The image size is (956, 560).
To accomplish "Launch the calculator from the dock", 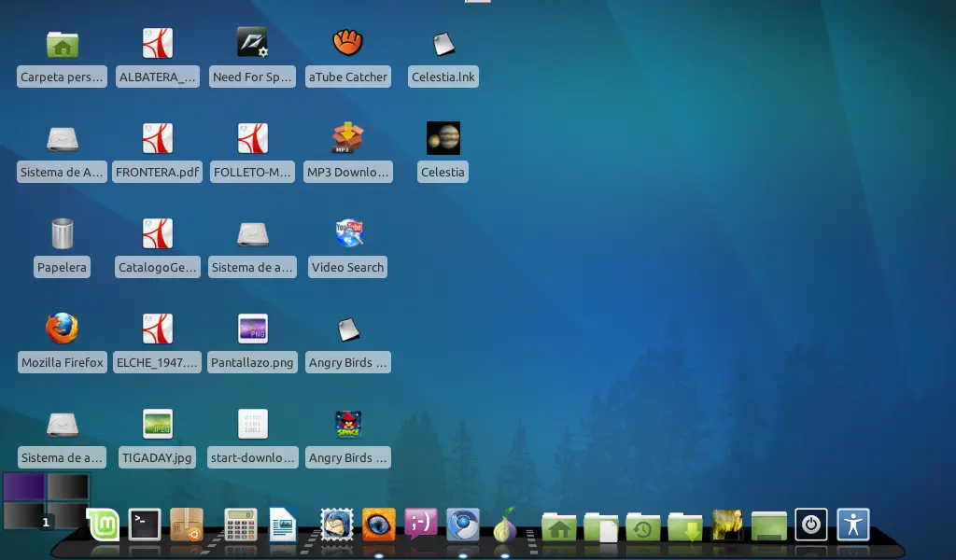I will point(240,524).
